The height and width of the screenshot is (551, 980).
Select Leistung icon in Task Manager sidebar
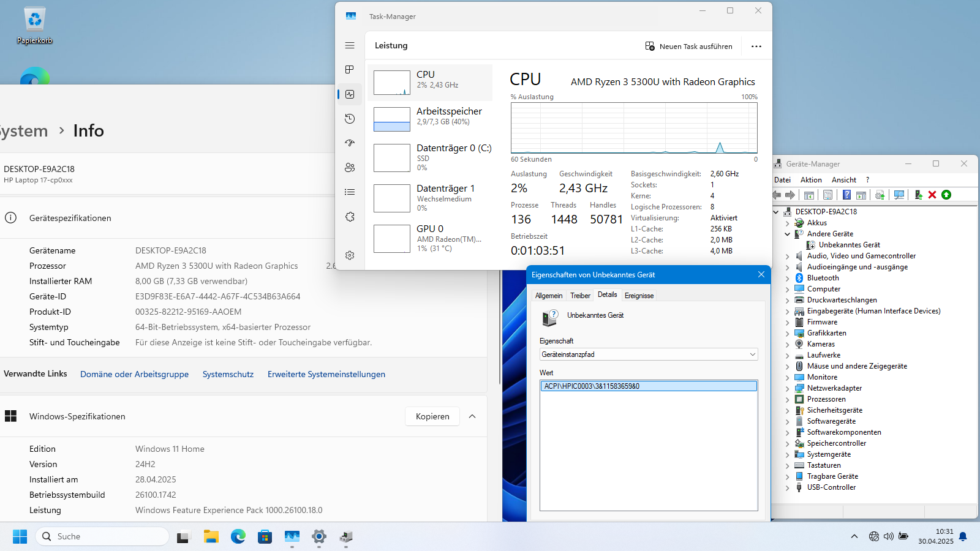point(350,94)
